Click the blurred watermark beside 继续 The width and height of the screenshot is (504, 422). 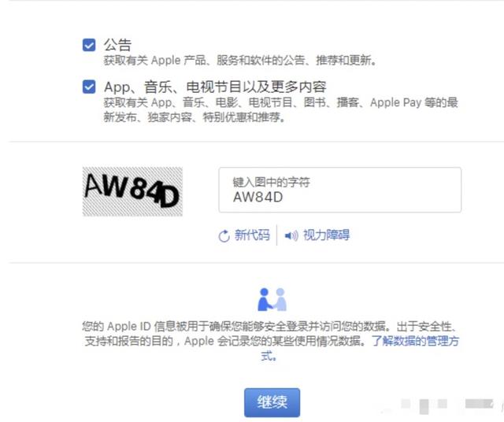click(x=448, y=405)
